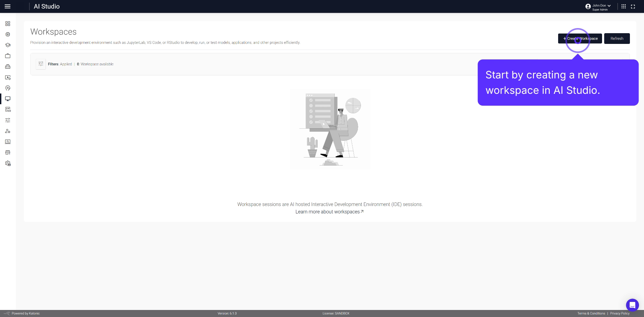This screenshot has height=317, width=644.
Task: Expand the John Doe account dropdown
Action: (x=598, y=6)
